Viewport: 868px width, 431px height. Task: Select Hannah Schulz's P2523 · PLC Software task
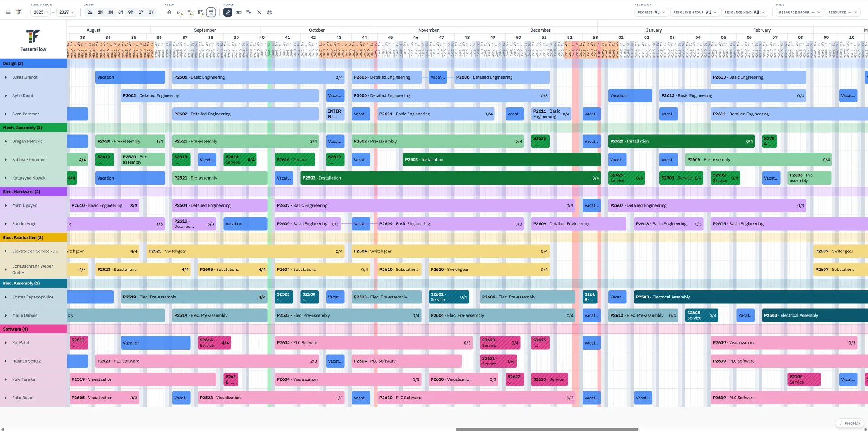point(207,361)
